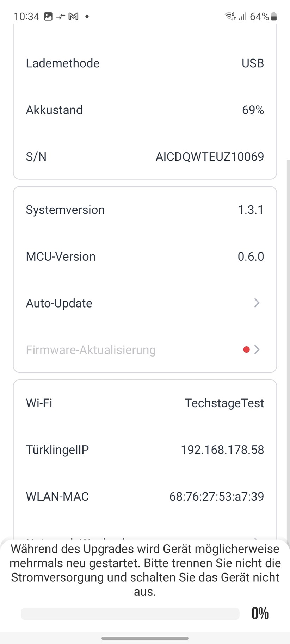Tap the missed call notification icon

[x=60, y=16]
